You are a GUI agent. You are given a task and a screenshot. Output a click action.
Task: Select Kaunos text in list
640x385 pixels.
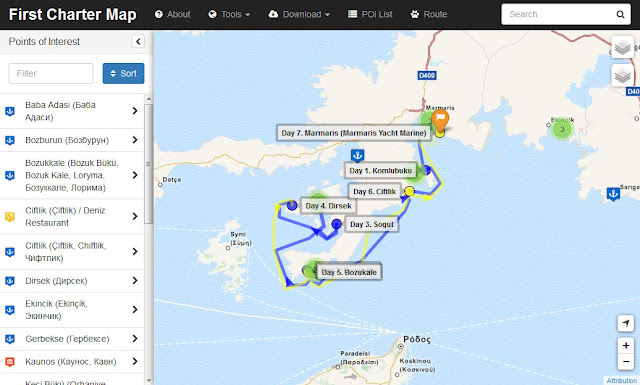71,362
